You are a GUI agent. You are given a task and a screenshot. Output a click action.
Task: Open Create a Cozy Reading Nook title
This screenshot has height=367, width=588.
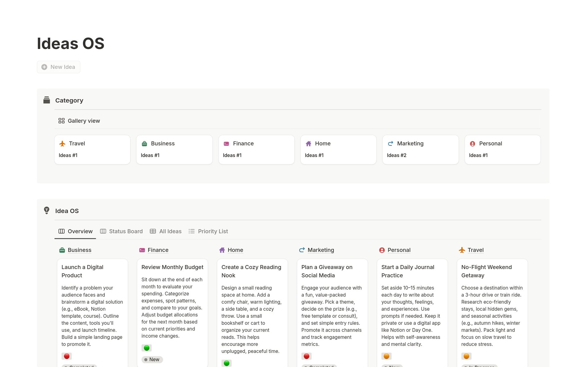[x=251, y=271]
